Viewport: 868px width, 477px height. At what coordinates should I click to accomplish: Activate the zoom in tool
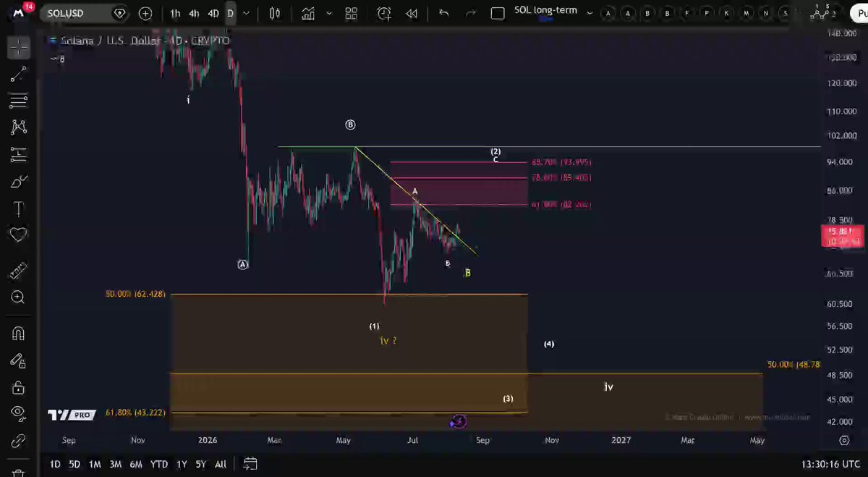pos(19,297)
